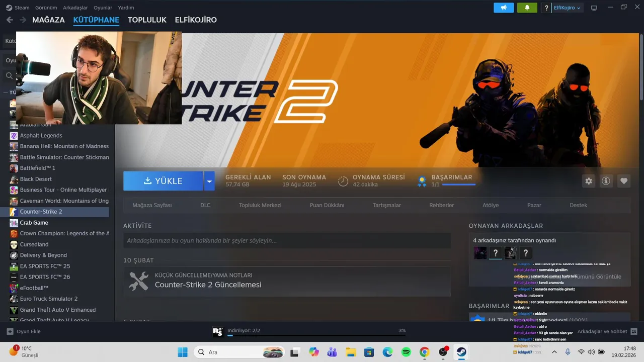Select Asphalt Legends in library list
Screen dimensions: 644x362
click(x=41, y=135)
